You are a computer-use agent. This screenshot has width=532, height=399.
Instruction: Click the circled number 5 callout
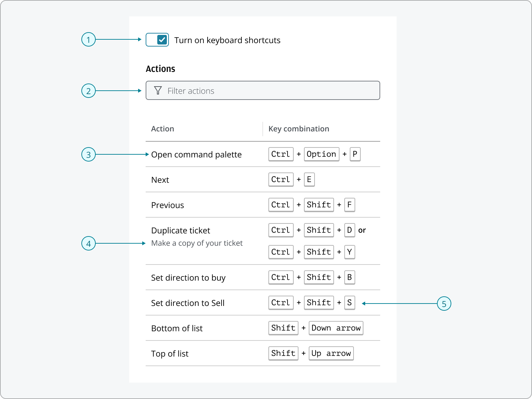click(x=444, y=303)
